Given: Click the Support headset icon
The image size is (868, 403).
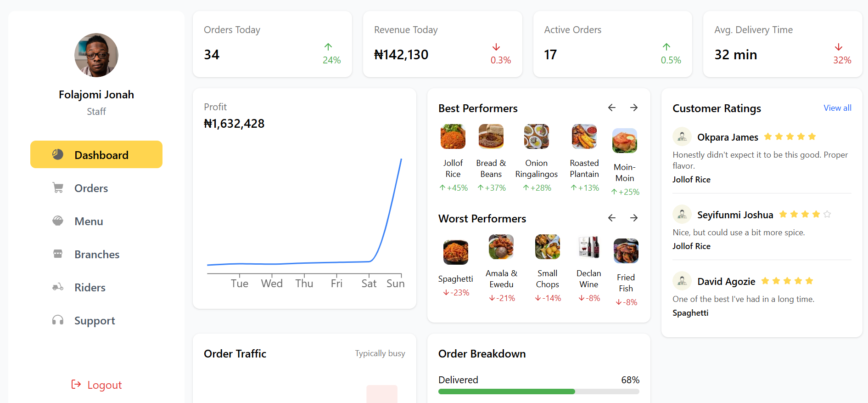Looking at the screenshot, I should [x=58, y=320].
